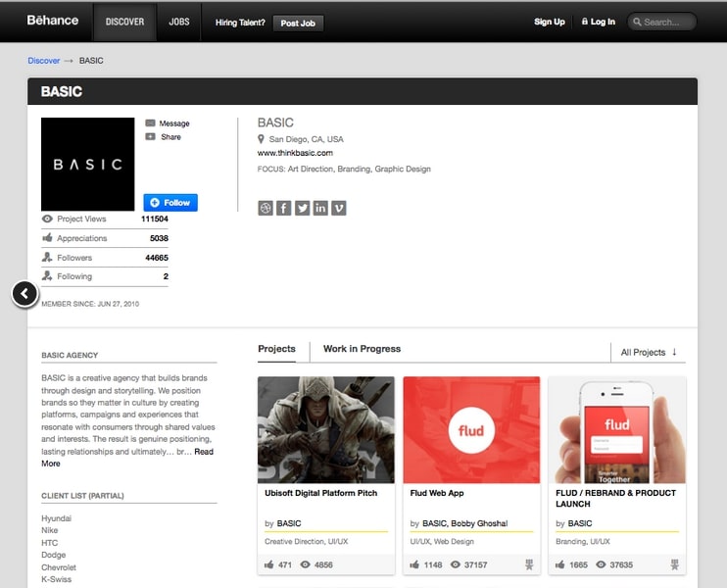Open the Vimeo social icon
The width and height of the screenshot is (727, 588).
pos(339,208)
